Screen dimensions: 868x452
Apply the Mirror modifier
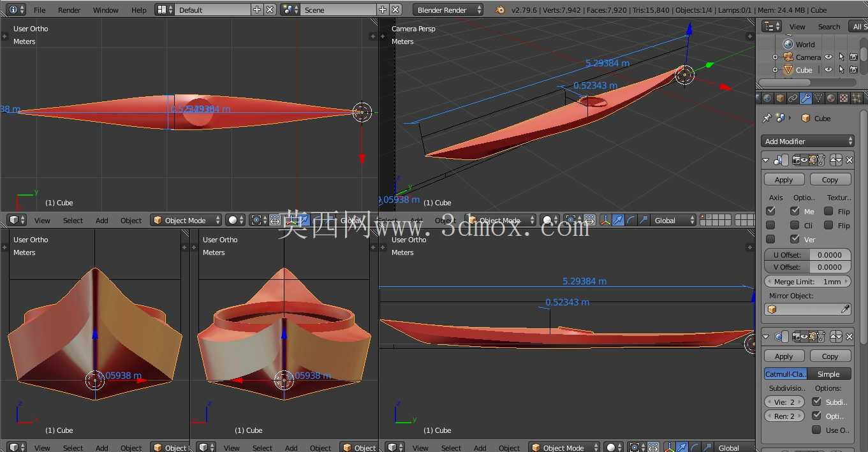(784, 180)
